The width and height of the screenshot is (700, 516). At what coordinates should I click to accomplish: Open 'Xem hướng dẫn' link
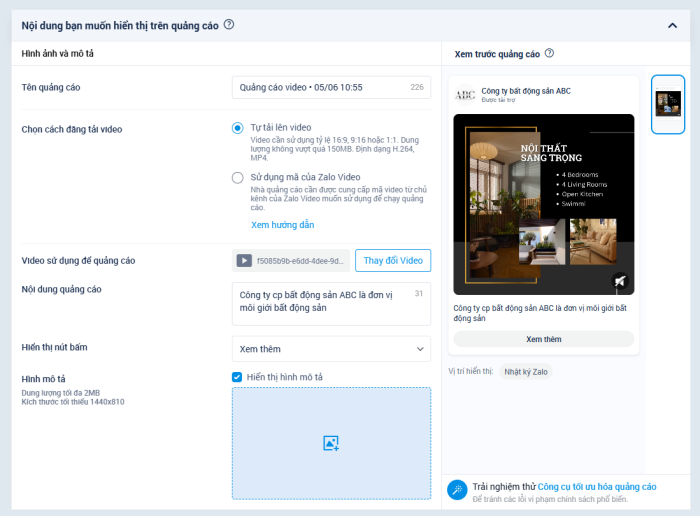click(x=283, y=225)
